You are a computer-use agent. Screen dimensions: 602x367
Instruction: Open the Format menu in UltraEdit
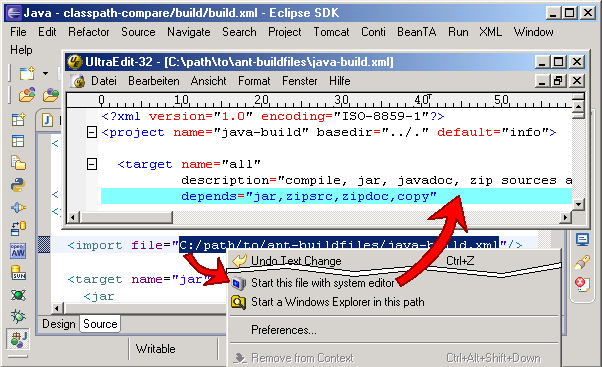[x=254, y=81]
